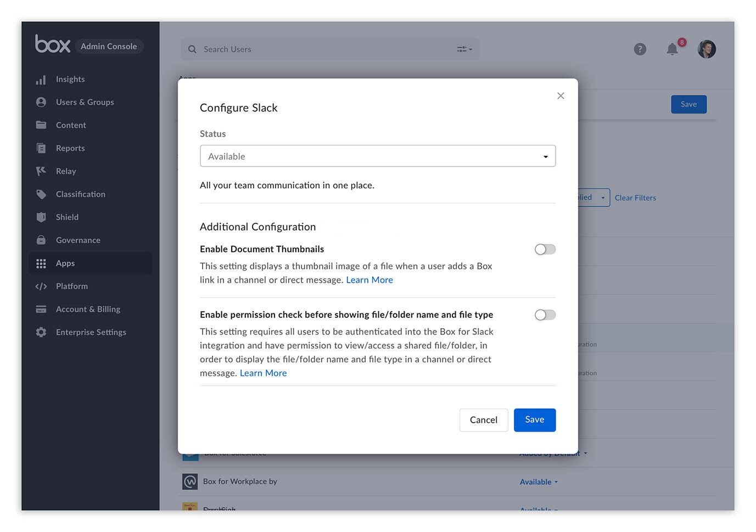
Task: Open Account & Billing sidebar item
Action: tap(88, 309)
